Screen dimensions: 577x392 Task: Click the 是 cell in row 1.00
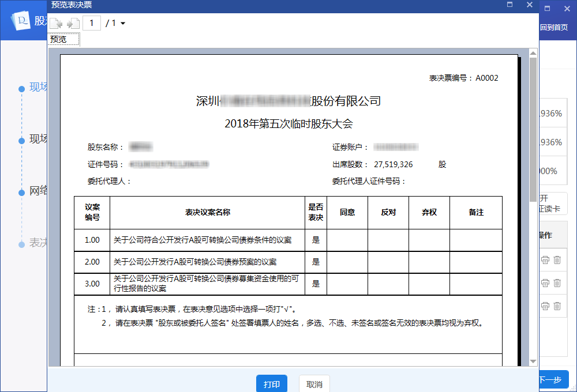tap(316, 240)
